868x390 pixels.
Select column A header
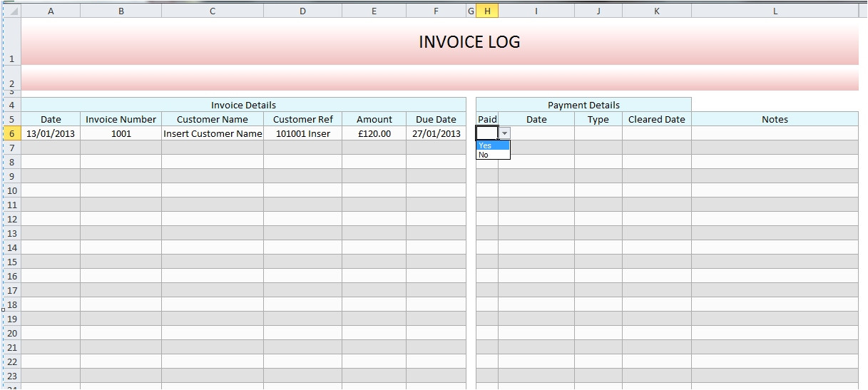(x=51, y=11)
